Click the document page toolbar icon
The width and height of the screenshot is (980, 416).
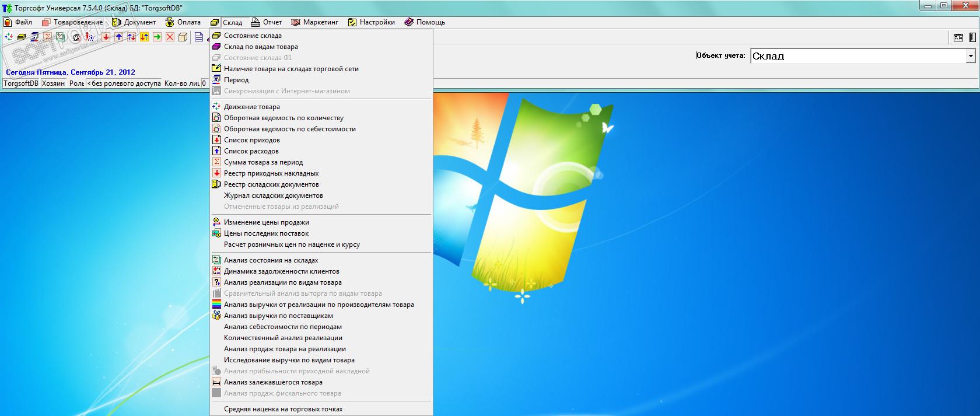199,37
